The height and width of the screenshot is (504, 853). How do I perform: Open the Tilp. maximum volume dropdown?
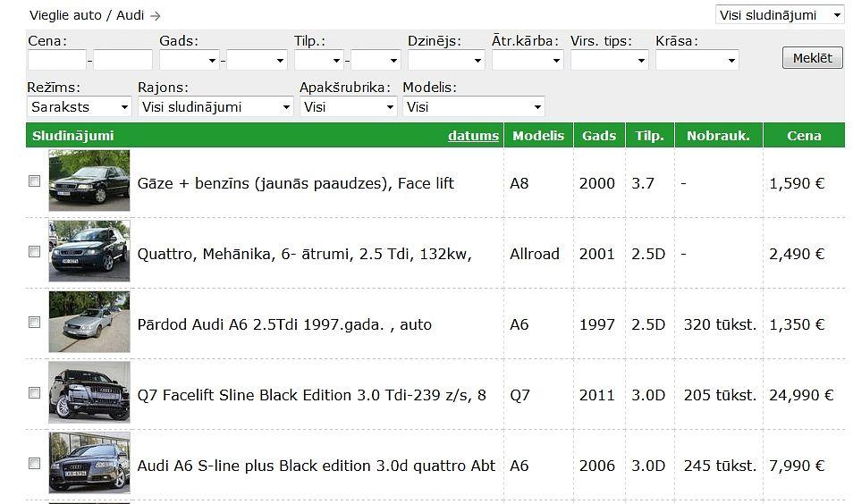[376, 60]
